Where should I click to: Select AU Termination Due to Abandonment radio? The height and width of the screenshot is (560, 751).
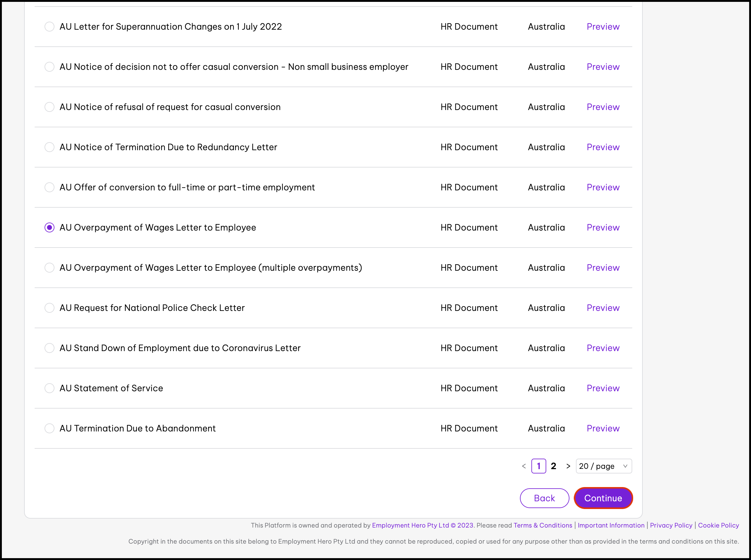[49, 428]
